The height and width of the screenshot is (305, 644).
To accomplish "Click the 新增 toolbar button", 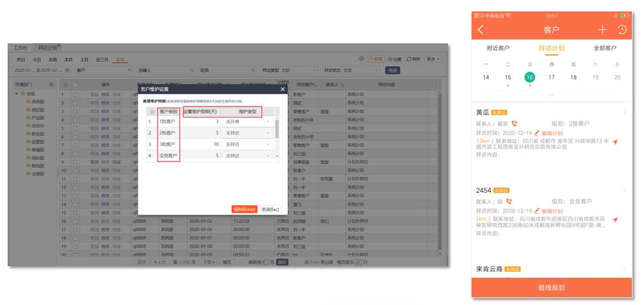I will point(376,59).
